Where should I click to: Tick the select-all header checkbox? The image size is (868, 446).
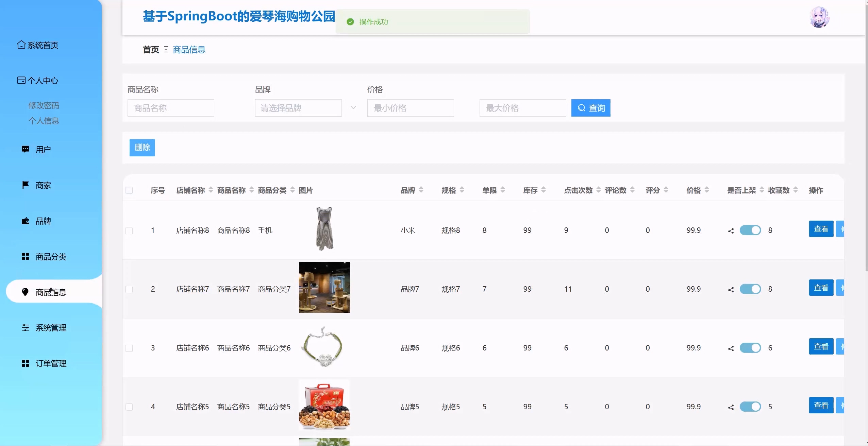point(129,190)
